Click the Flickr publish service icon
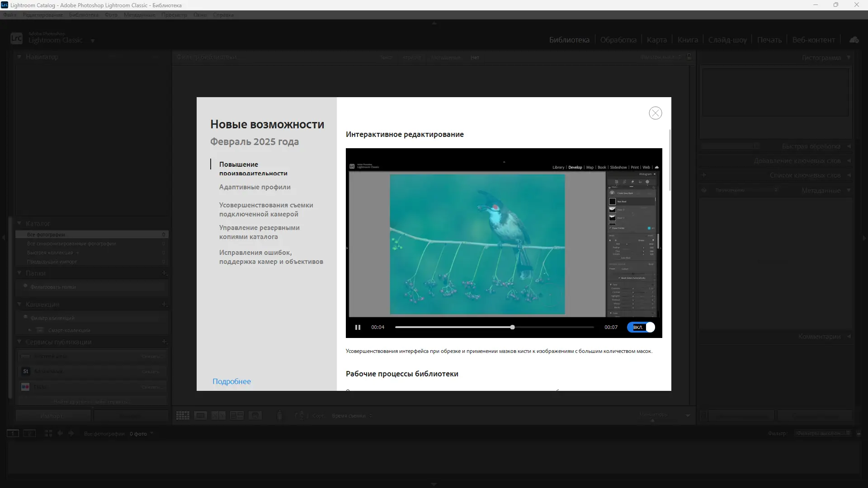Image resolution: width=868 pixels, height=488 pixels. point(25,387)
